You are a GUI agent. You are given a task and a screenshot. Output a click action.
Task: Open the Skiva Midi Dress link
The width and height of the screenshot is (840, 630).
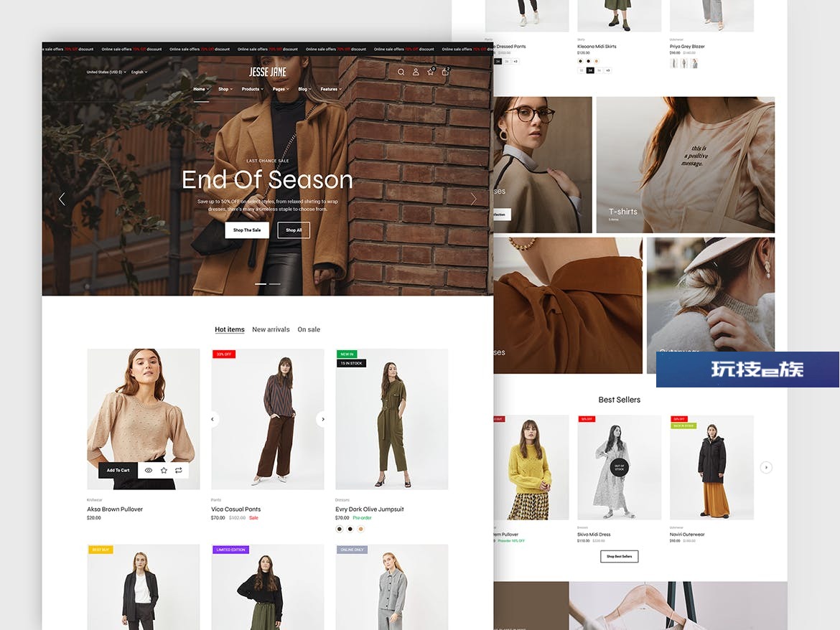click(594, 534)
